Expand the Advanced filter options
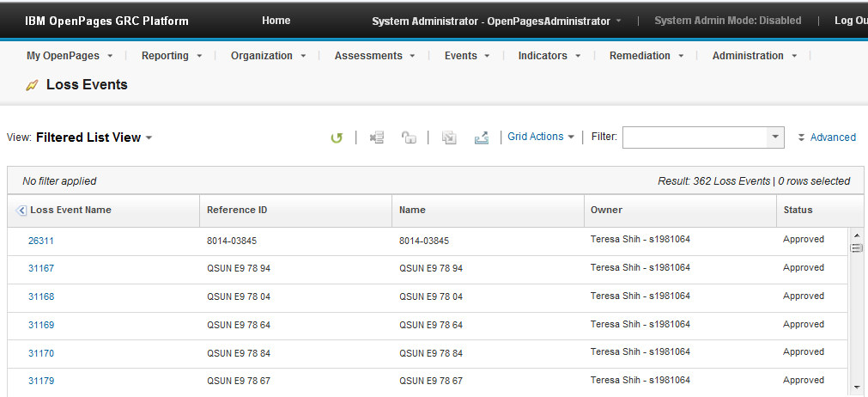Viewport: 868px width, 397px height. (x=827, y=137)
